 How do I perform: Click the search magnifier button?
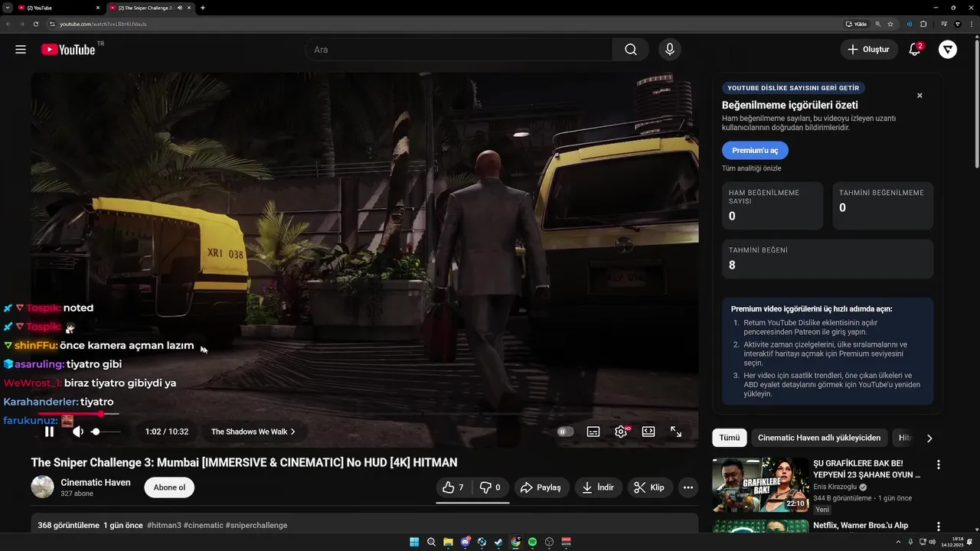click(x=630, y=50)
